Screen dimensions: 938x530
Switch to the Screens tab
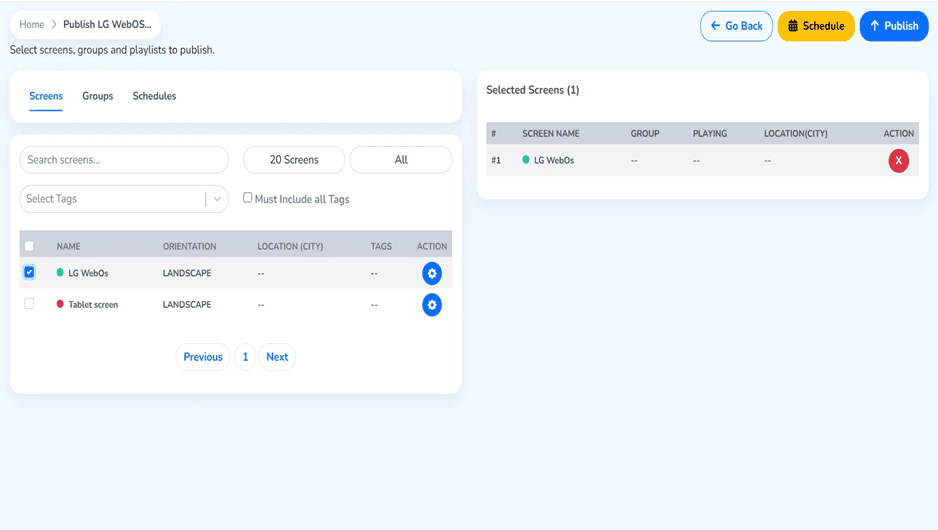click(46, 96)
